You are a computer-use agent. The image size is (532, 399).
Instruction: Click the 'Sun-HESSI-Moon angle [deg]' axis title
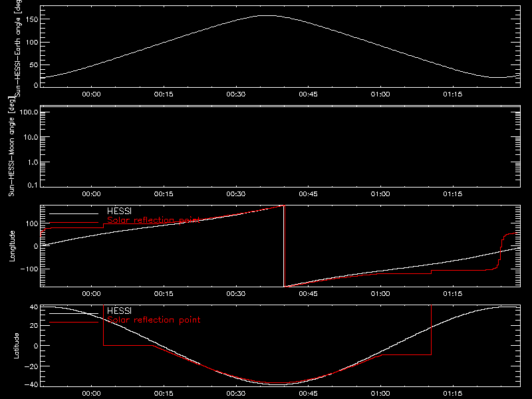(x=11, y=146)
